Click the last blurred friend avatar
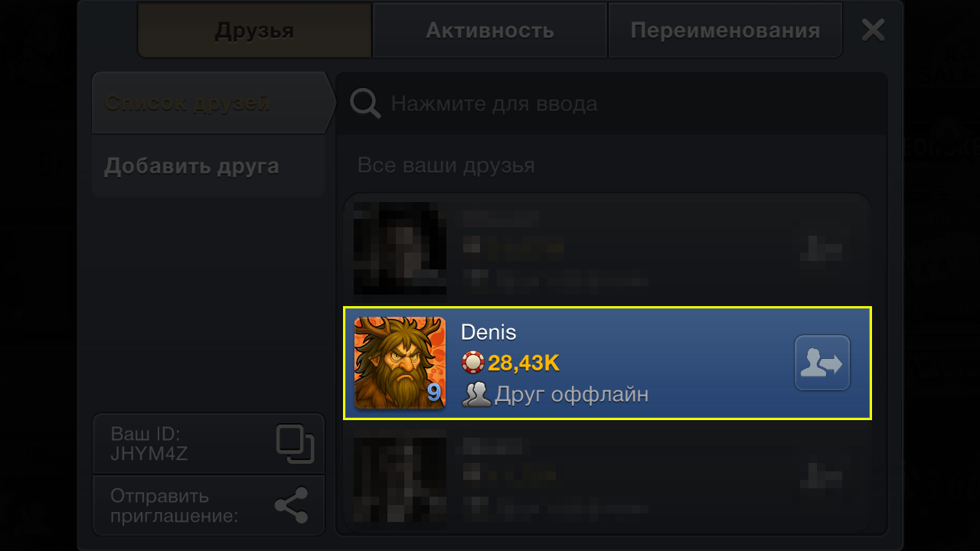 pos(400,474)
